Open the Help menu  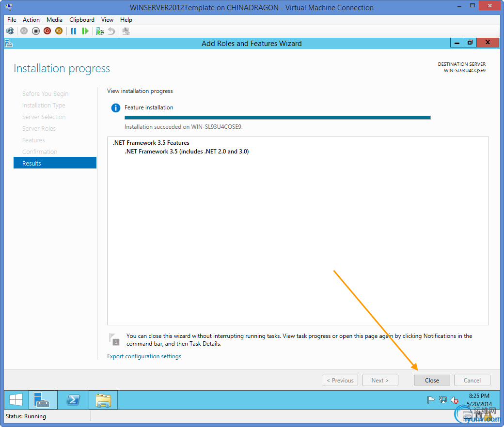tap(126, 20)
